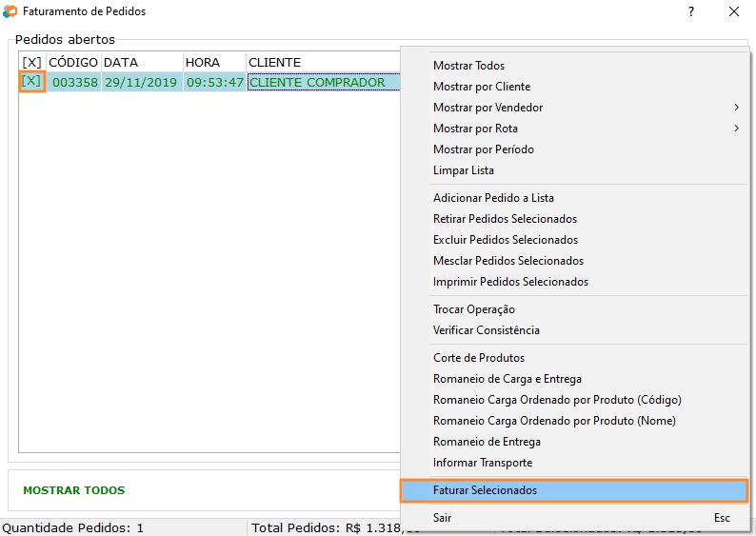Select Mostrar por Cliente menu entry

[482, 87]
